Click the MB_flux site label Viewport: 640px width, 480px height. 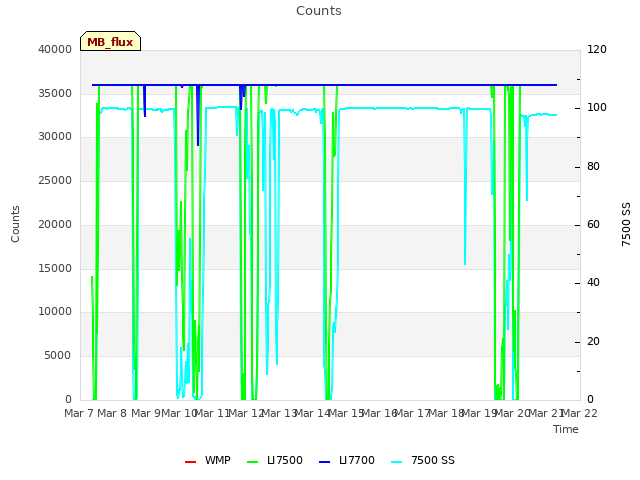coord(110,42)
